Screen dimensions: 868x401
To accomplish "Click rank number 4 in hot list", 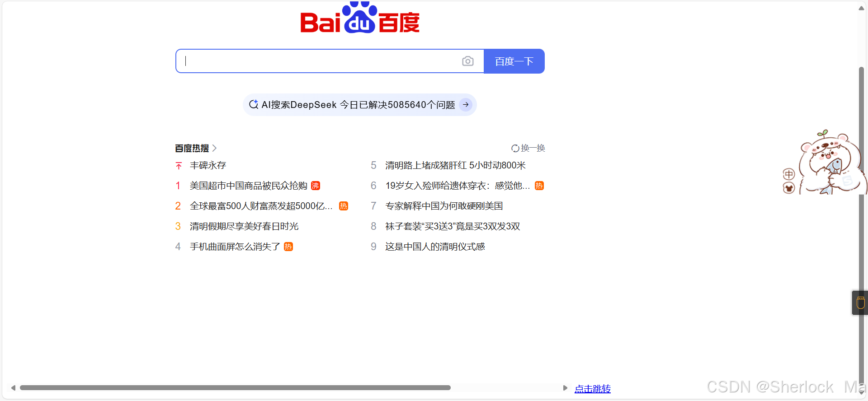I will pyautogui.click(x=178, y=247).
